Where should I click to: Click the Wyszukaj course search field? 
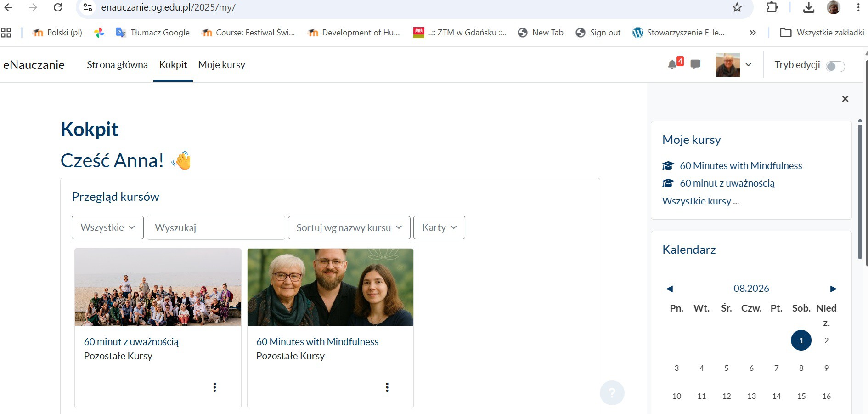pyautogui.click(x=216, y=227)
